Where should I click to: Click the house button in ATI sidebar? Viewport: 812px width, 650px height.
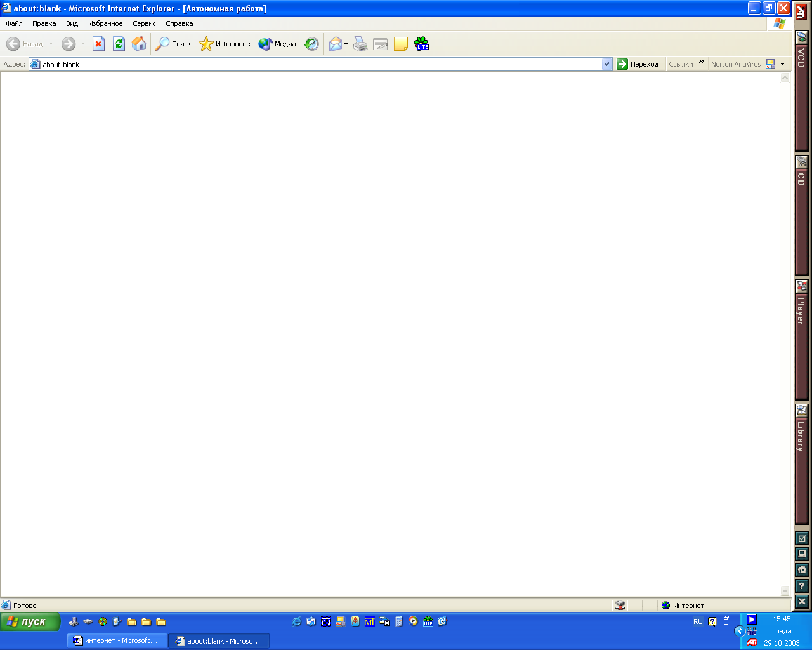(x=802, y=569)
